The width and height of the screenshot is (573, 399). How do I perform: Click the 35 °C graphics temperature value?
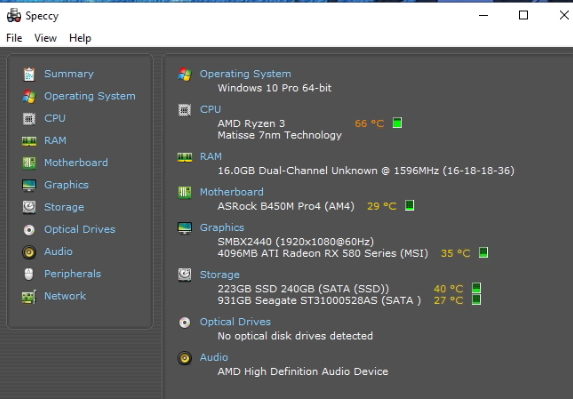[x=456, y=253]
